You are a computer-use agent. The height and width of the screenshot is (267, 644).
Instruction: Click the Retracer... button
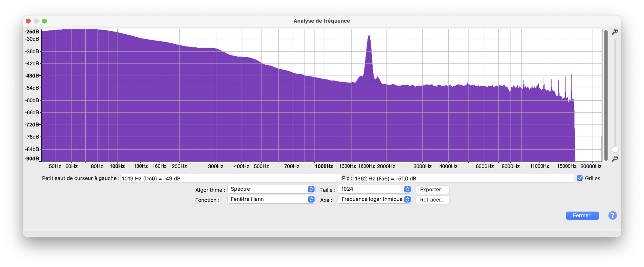point(432,200)
